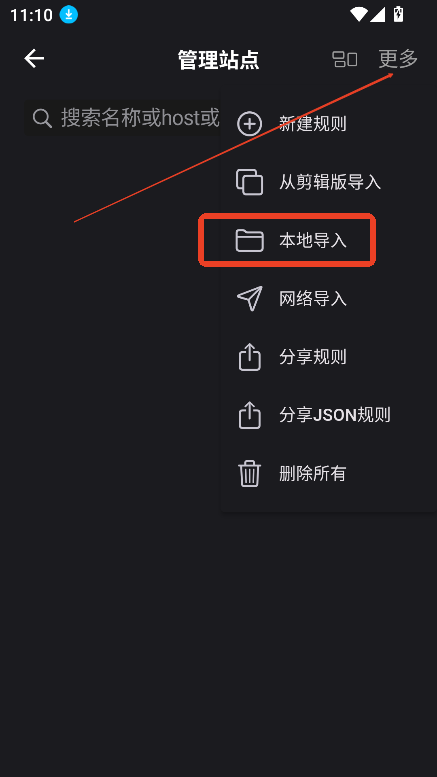The width and height of the screenshot is (437, 777).
Task: Click the plus circle icon for 新建规则
Action: 249,124
